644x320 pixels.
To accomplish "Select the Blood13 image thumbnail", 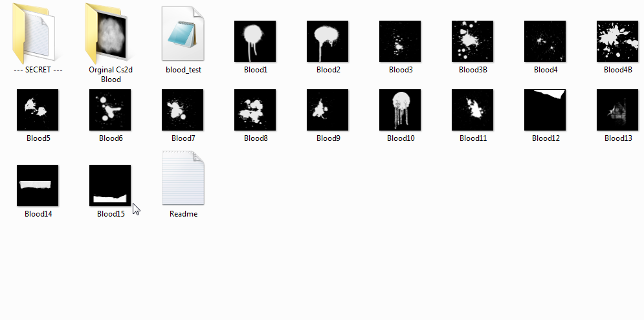I will 617,110.
